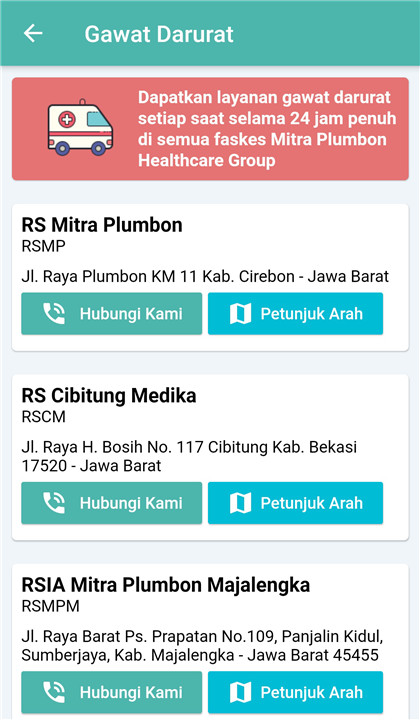The image size is (420, 720).
Task: Tap phone icon for RSIA Mitra Plumbon Majalengka
Action: [x=54, y=692]
